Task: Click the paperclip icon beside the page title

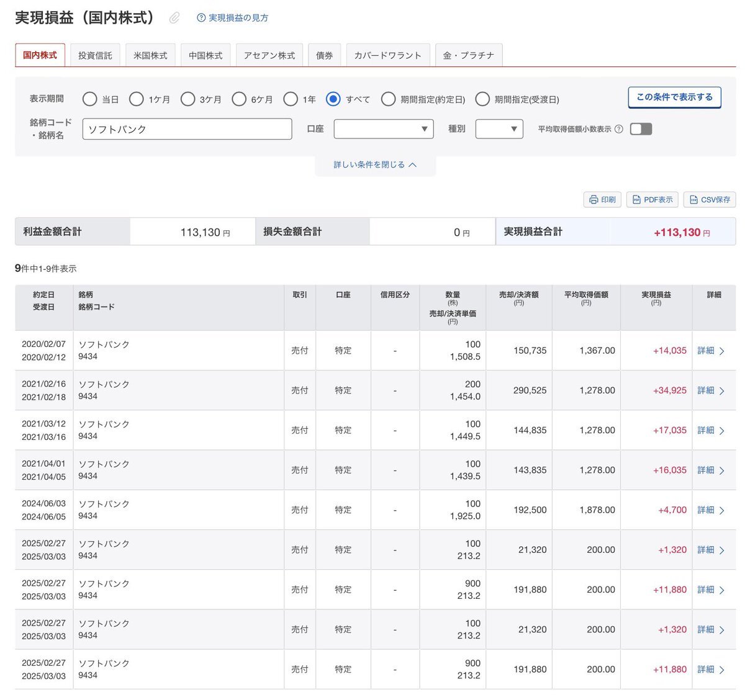Action: [x=174, y=18]
